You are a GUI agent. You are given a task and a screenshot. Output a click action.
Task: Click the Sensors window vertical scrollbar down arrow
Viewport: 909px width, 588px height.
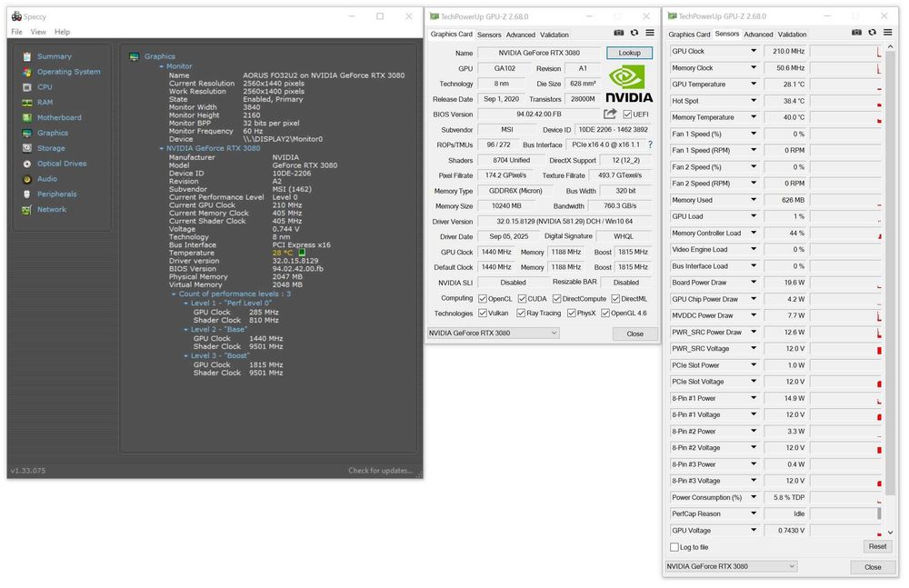click(x=891, y=532)
